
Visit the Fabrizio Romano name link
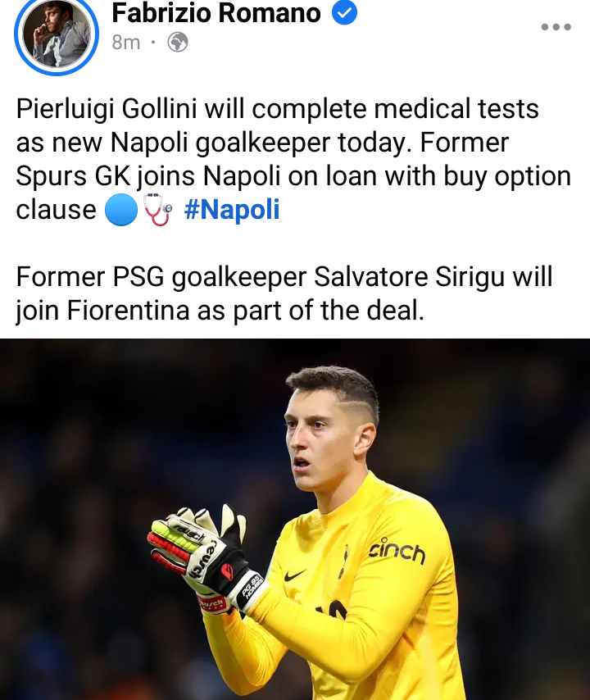[216, 12]
